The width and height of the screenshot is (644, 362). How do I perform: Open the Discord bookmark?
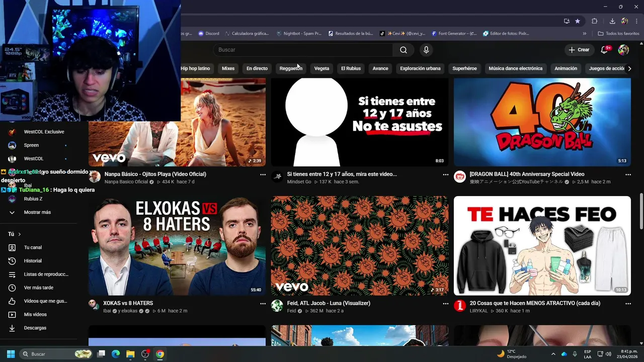click(209, 34)
